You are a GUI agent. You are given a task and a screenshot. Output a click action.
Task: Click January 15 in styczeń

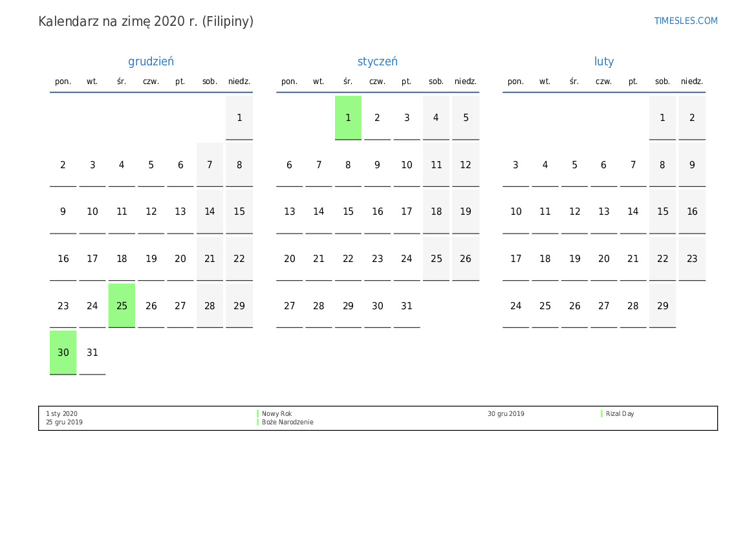click(348, 212)
